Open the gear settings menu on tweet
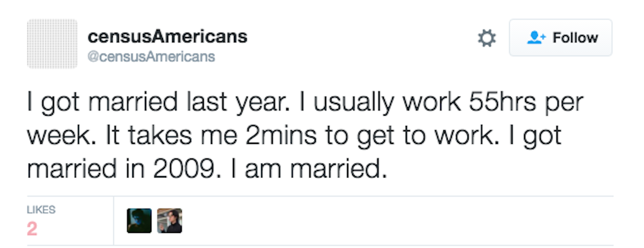Viewport: 644px width, 248px height. coord(486,38)
